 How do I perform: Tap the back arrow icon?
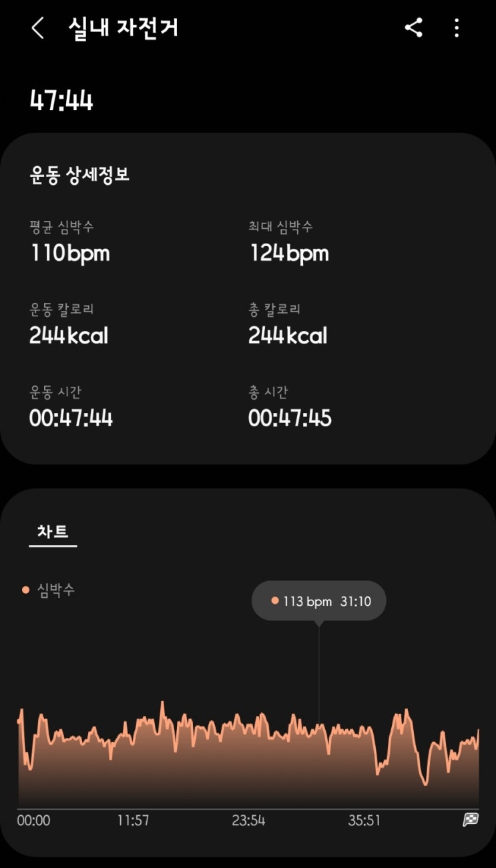(38, 28)
